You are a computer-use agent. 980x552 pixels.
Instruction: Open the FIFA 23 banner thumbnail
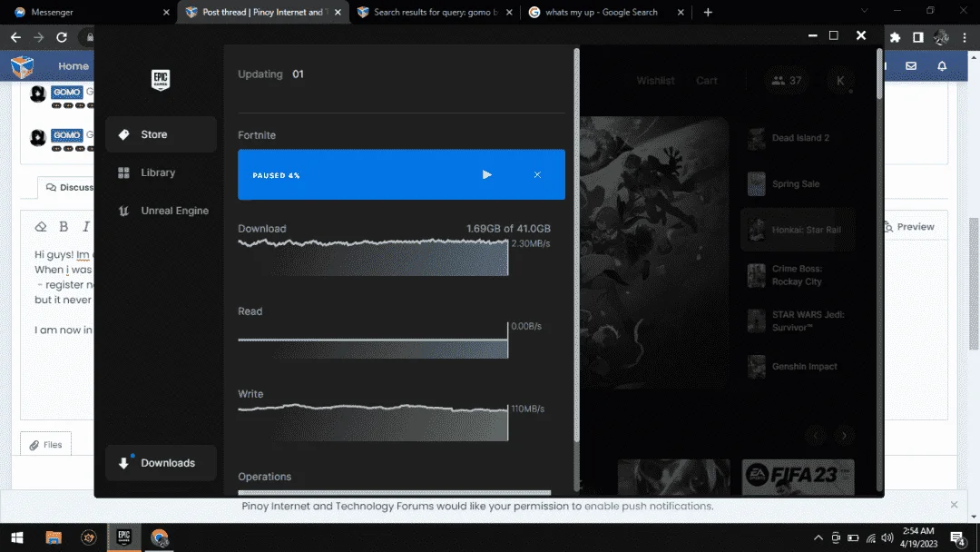799,478
